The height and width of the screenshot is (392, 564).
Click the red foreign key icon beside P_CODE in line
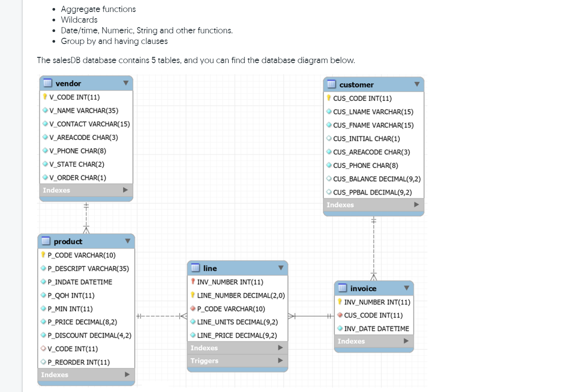click(193, 308)
